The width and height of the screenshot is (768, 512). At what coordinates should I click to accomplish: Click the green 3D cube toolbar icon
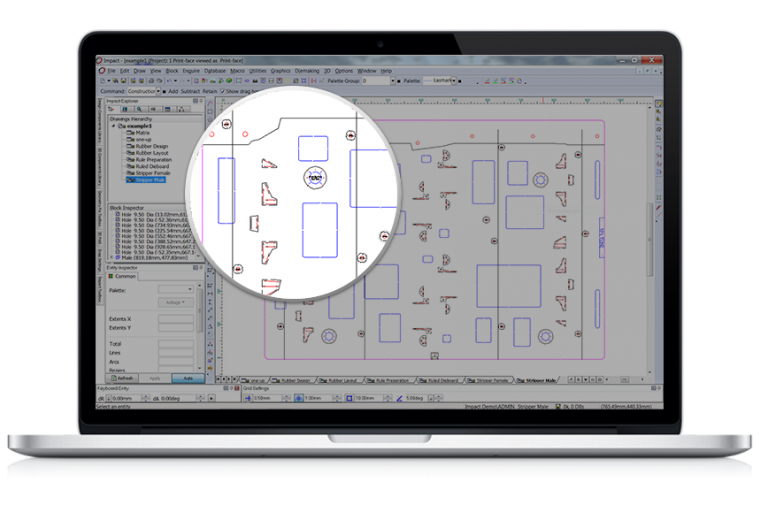click(x=229, y=81)
